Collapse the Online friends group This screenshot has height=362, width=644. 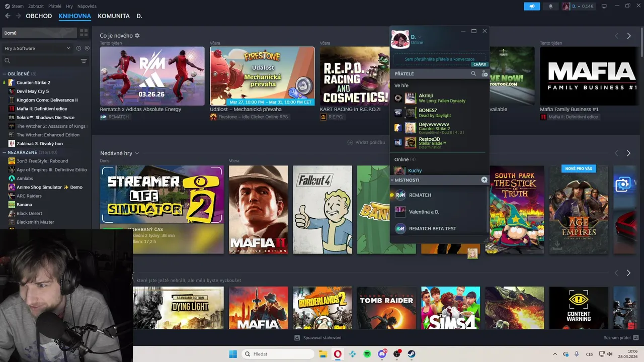click(x=405, y=159)
